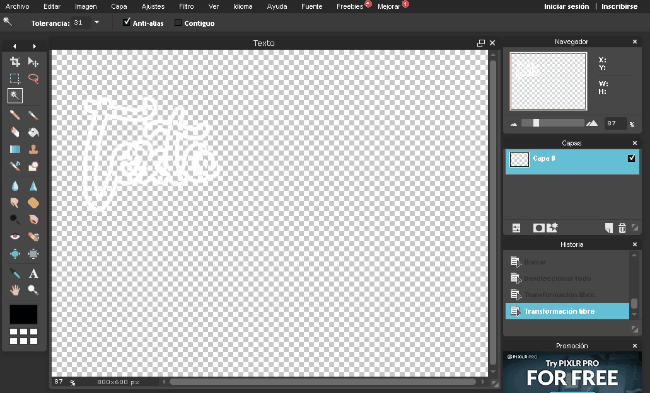Select the Type text tool
This screenshot has width=650, height=393.
click(33, 273)
